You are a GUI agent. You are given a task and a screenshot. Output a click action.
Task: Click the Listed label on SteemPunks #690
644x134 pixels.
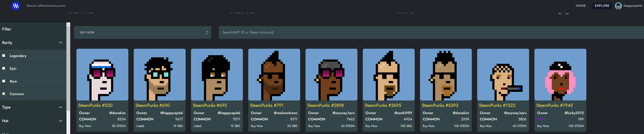(x=140, y=126)
